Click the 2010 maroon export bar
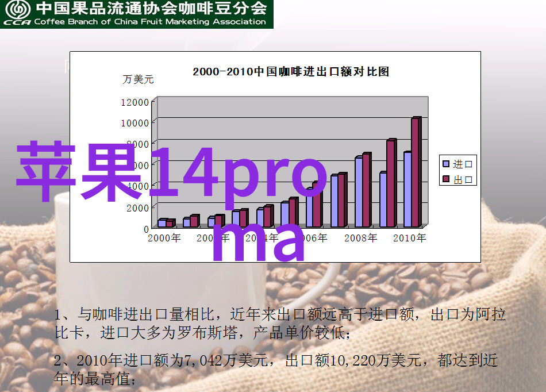The image size is (546, 392). [x=416, y=172]
